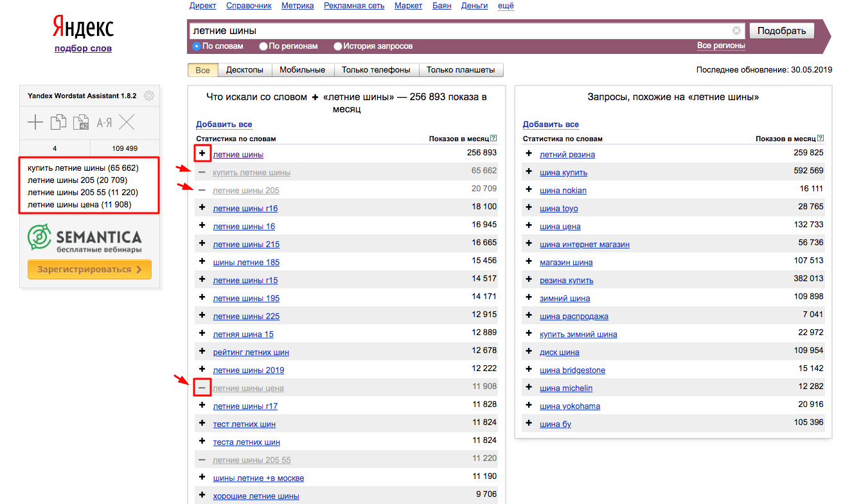Click 'Добавить все' in the left results column
This screenshot has width=852, height=504.
(224, 125)
